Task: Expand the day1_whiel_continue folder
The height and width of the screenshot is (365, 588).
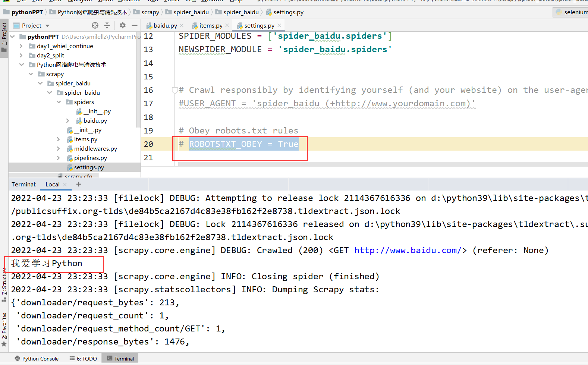Action: click(21, 46)
